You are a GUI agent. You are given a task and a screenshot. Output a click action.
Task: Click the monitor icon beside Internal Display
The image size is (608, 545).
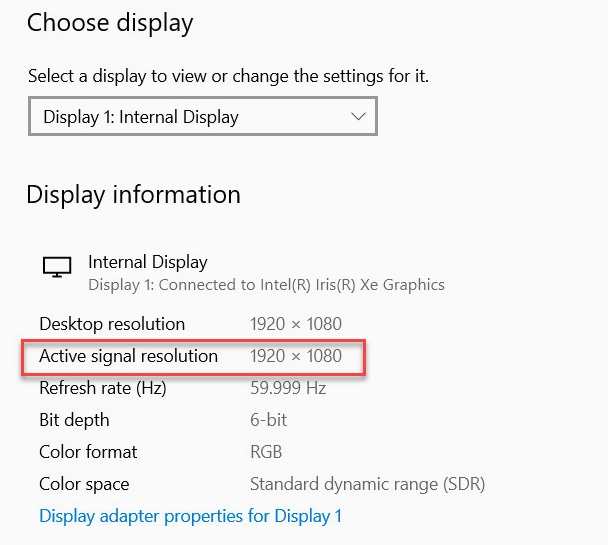57,267
